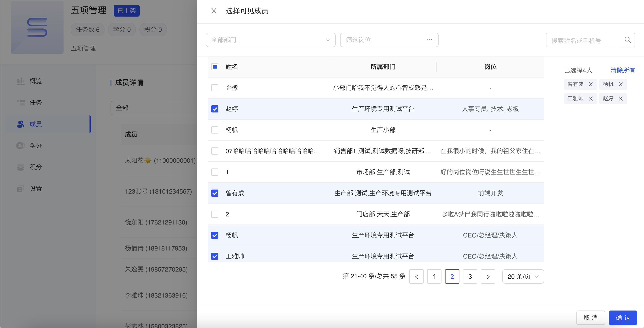
Task: Open 设置 in the left menu
Action: (x=48, y=189)
